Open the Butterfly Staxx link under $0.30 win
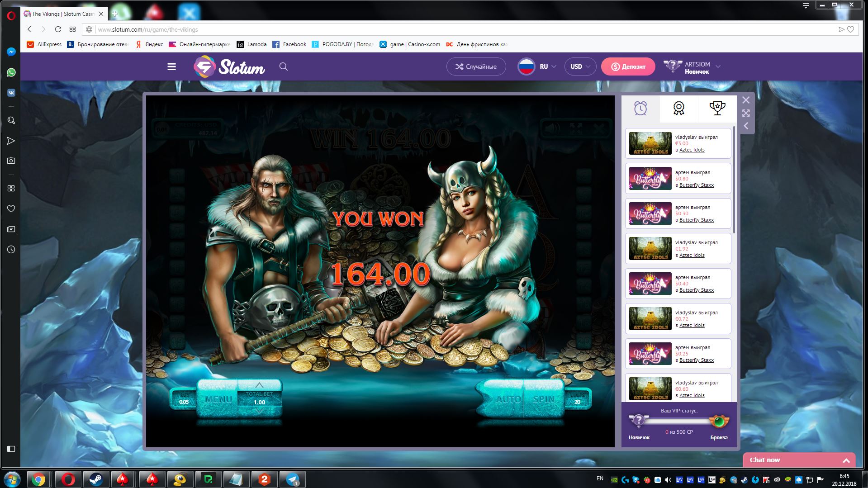This screenshot has width=868, height=488. (x=697, y=220)
